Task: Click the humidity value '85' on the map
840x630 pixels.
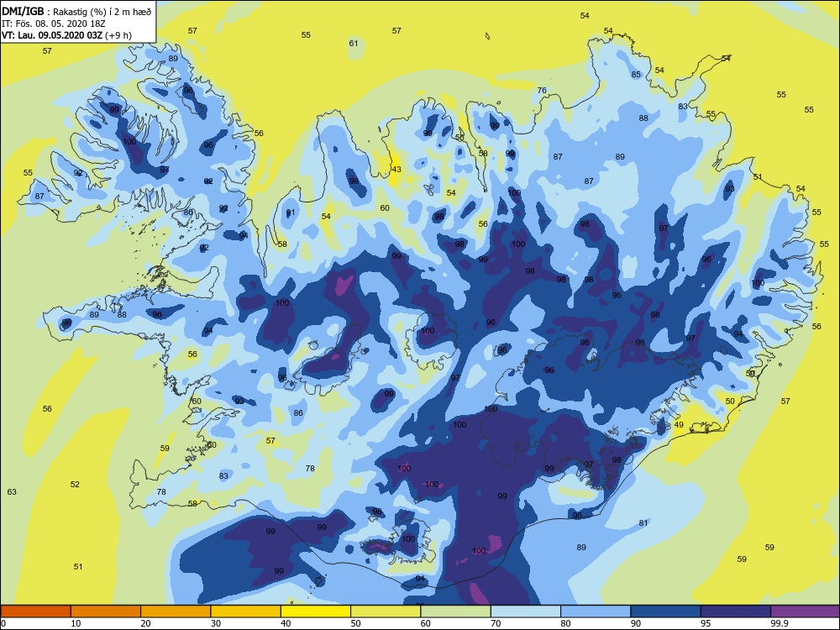Action: click(636, 75)
